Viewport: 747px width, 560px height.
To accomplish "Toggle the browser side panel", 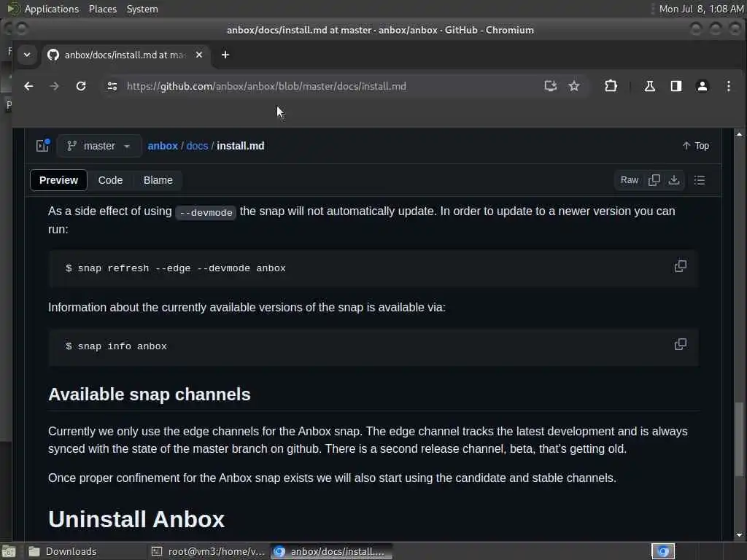I will 676,86.
